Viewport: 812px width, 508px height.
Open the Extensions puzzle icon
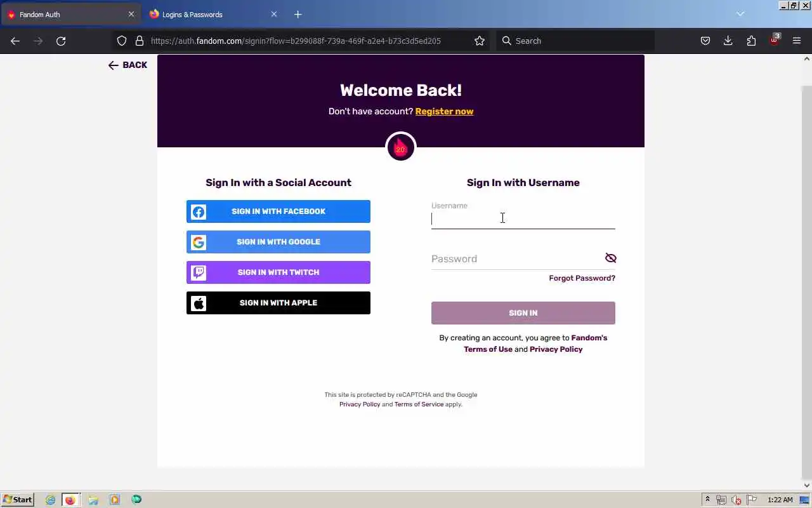coord(751,41)
